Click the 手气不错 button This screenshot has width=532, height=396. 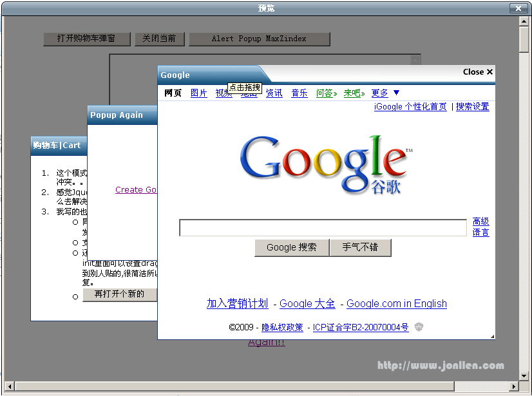pos(360,247)
